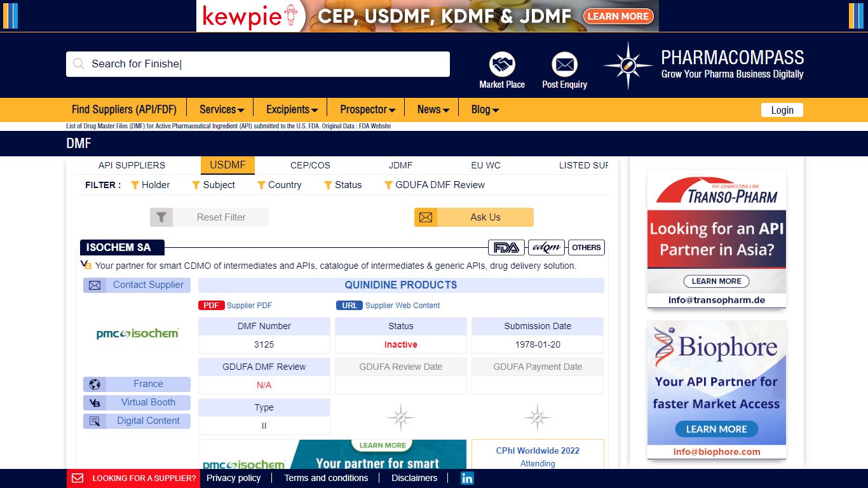Open the blue URL badge
This screenshot has width=868, height=488.
[349, 306]
